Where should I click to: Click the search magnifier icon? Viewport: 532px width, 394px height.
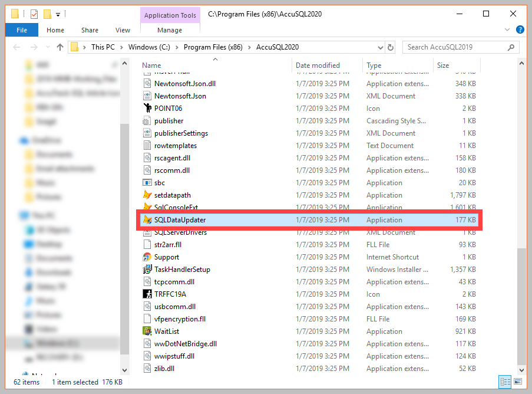tap(511, 47)
